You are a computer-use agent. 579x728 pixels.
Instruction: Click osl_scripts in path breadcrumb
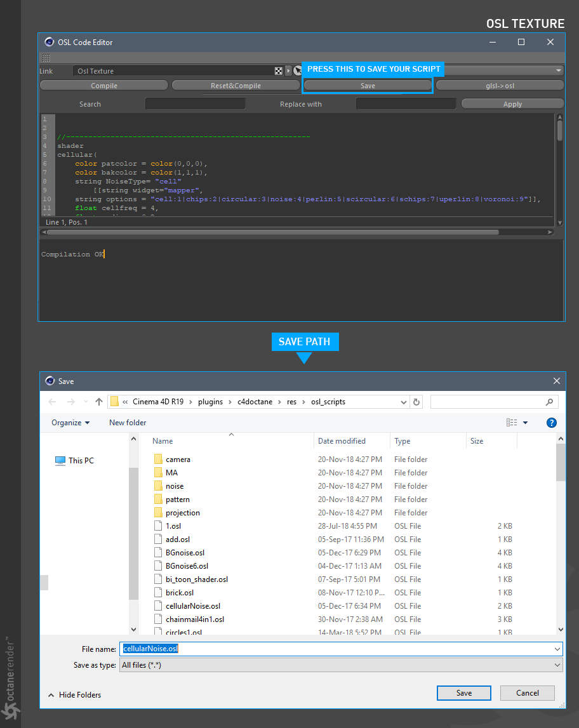tap(328, 402)
